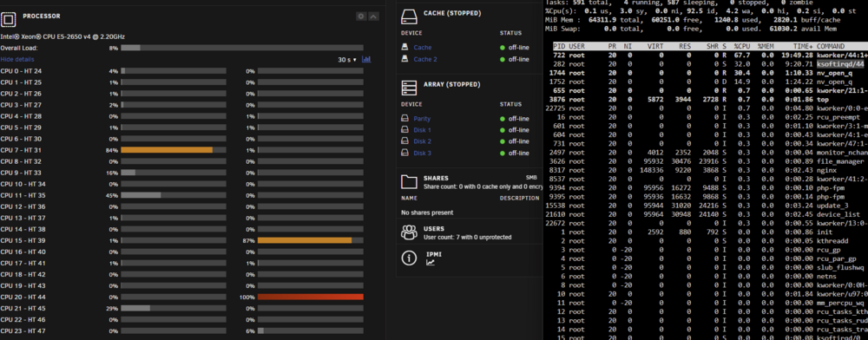Viewport: 868px width, 340px height.
Task: Click the Cache device row icon
Action: pyautogui.click(x=404, y=48)
